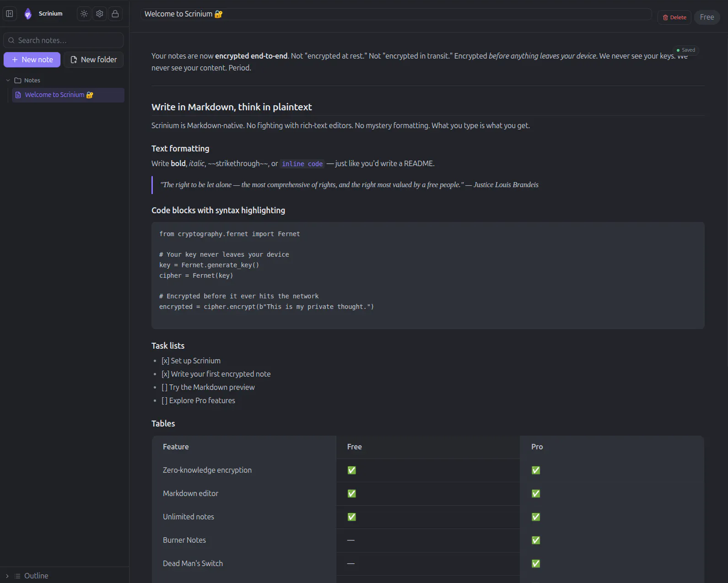This screenshot has width=728, height=583.
Task: Click Pro checkmark for Burner Notes
Action: 536,540
